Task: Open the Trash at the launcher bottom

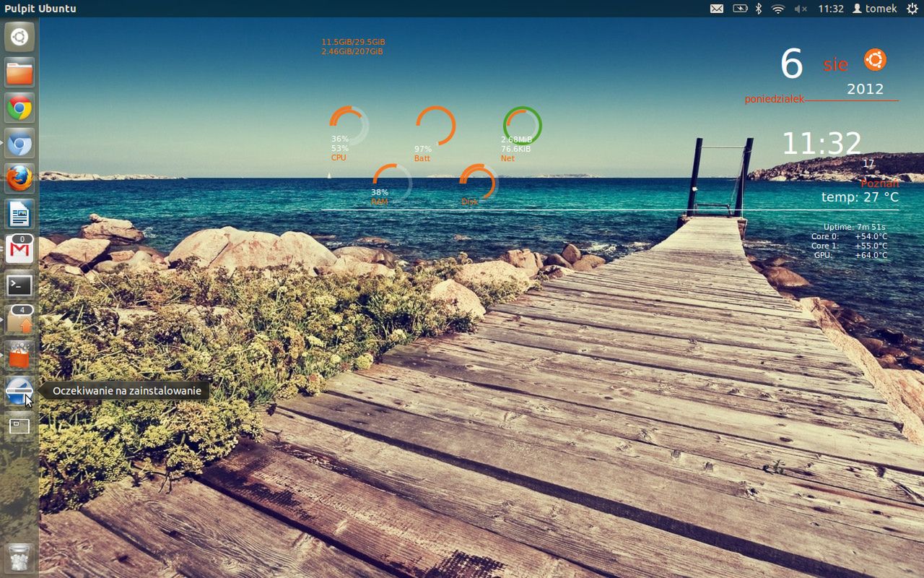Action: pyautogui.click(x=19, y=556)
